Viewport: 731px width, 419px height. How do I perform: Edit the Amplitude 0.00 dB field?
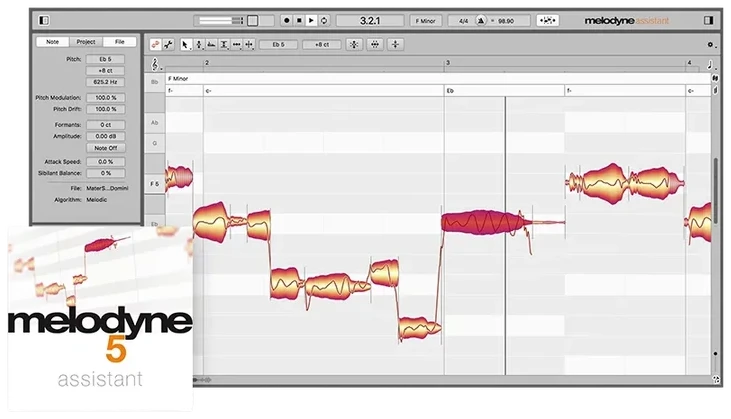105,136
